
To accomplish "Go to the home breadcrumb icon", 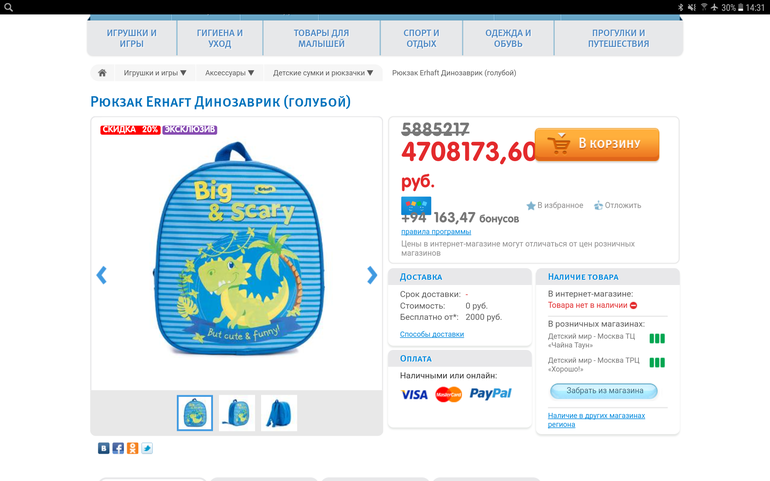I will (x=102, y=73).
